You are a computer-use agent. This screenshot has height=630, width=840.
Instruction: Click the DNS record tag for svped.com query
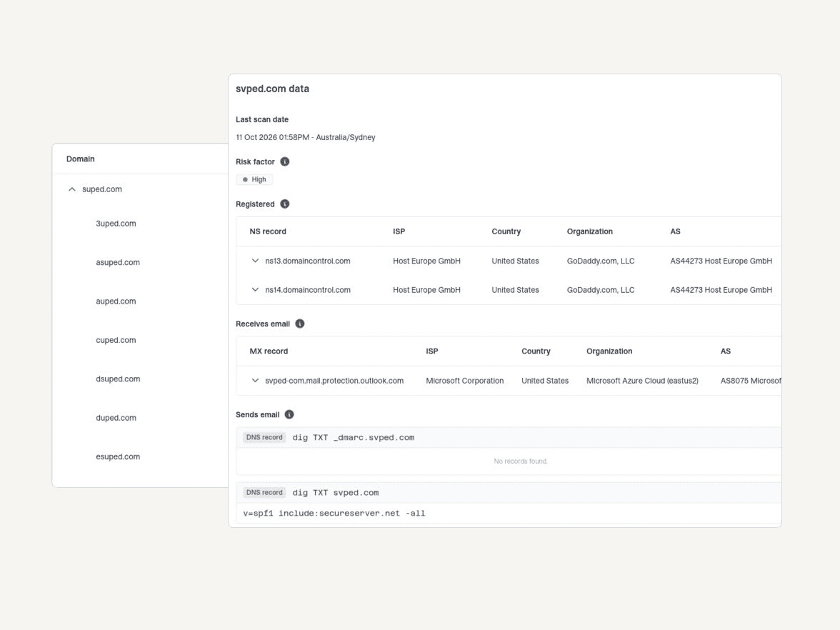(264, 492)
